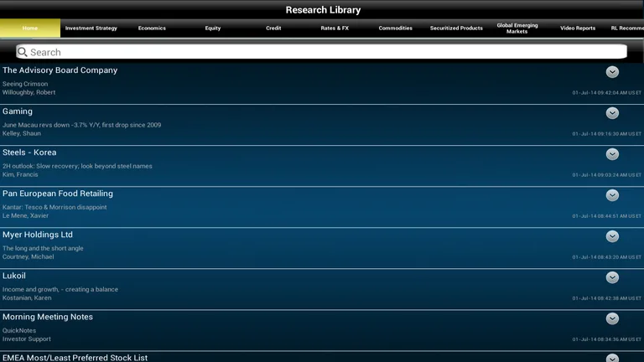Expand the Morning Meeting Notes entry

pyautogui.click(x=612, y=318)
